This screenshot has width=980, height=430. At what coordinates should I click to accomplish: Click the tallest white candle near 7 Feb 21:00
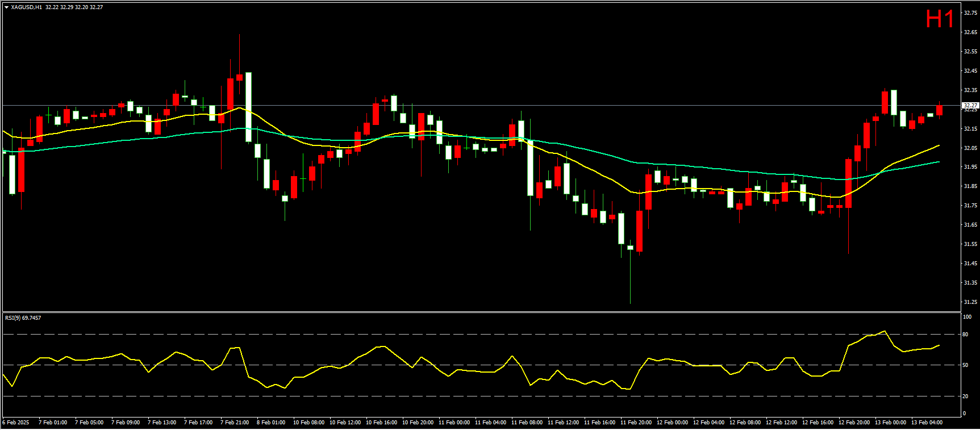248,107
